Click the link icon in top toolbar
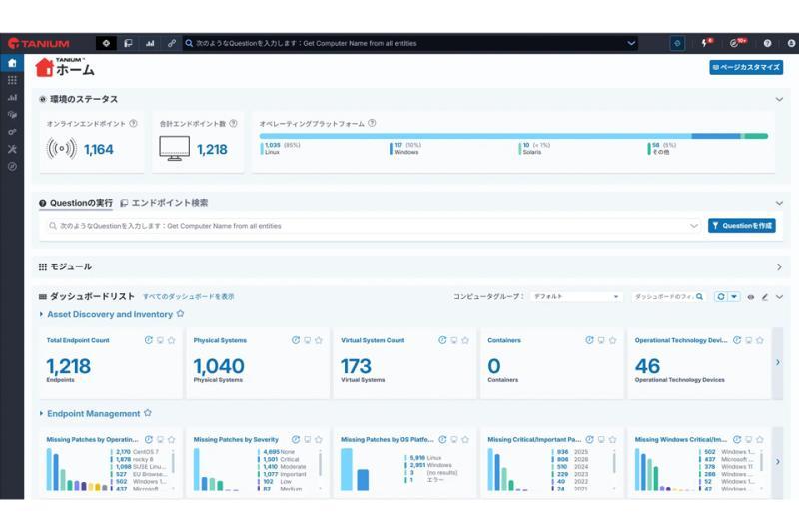This screenshot has width=799, height=532. click(x=172, y=43)
